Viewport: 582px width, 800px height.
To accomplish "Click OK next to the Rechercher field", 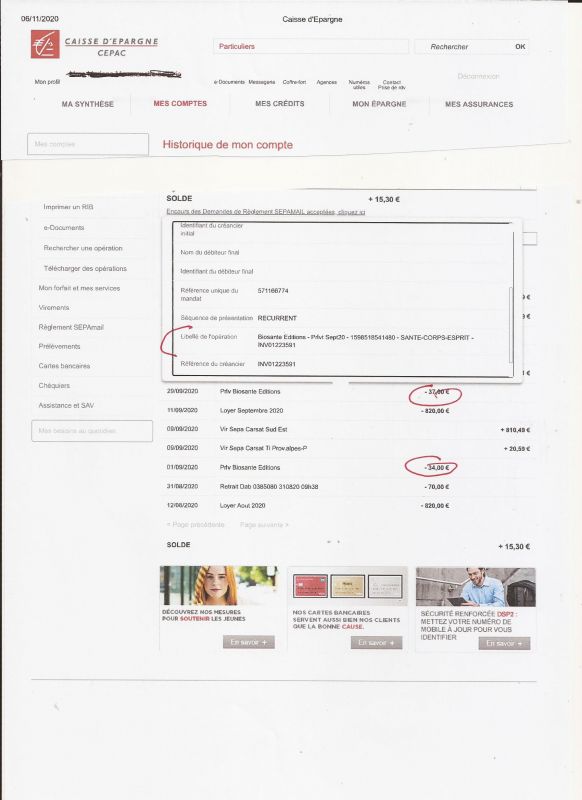I will [x=520, y=46].
